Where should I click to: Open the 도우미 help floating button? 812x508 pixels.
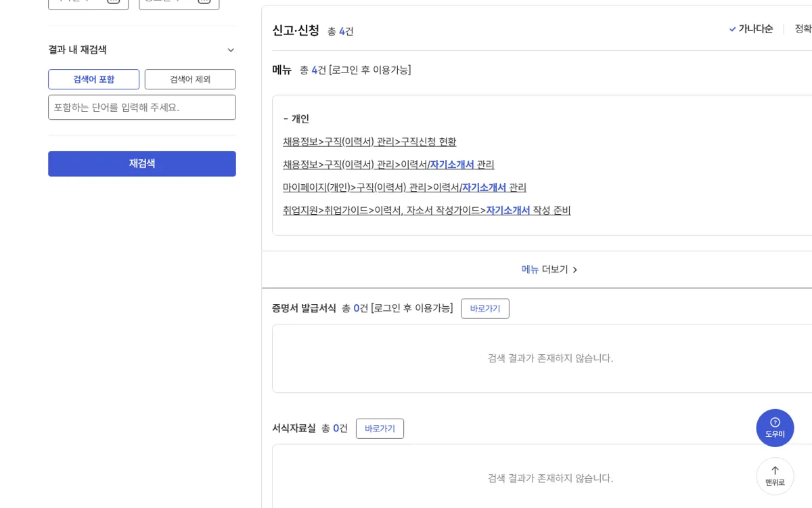(x=775, y=428)
